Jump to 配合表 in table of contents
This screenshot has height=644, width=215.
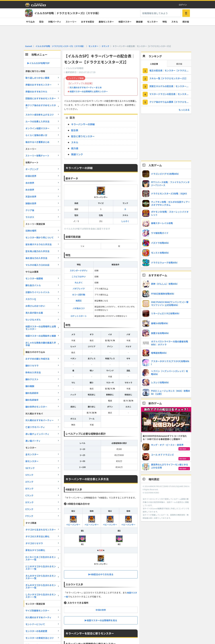click(x=75, y=130)
